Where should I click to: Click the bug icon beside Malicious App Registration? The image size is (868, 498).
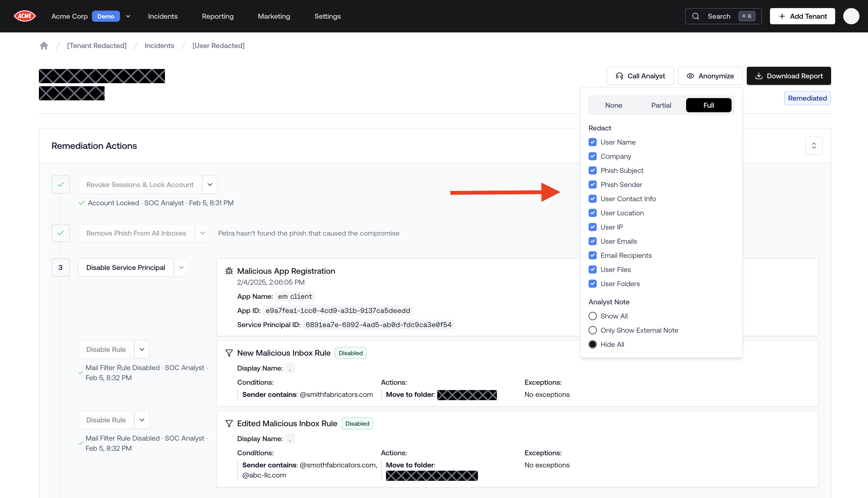pos(229,270)
